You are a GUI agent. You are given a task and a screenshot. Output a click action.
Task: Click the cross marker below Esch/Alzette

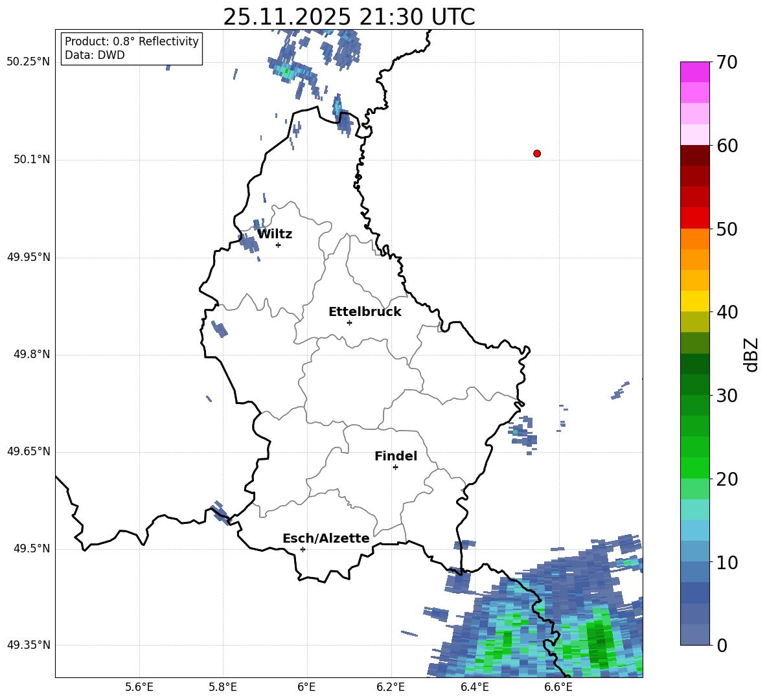303,549
